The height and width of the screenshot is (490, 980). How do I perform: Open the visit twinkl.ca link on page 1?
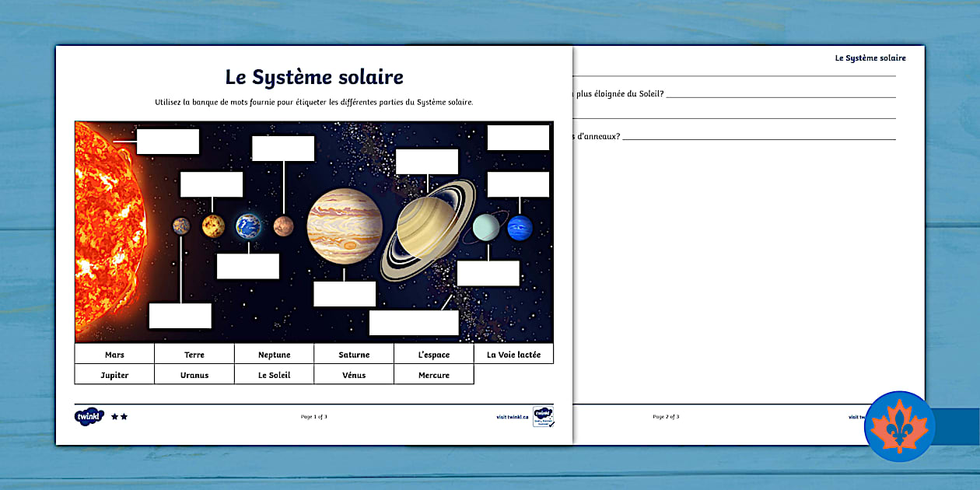coord(512,417)
